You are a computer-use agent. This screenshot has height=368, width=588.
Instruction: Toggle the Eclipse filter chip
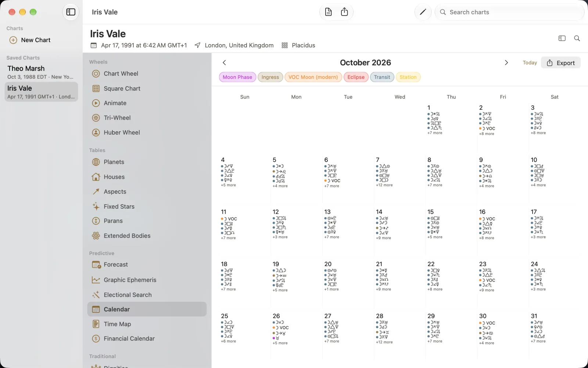(356, 77)
